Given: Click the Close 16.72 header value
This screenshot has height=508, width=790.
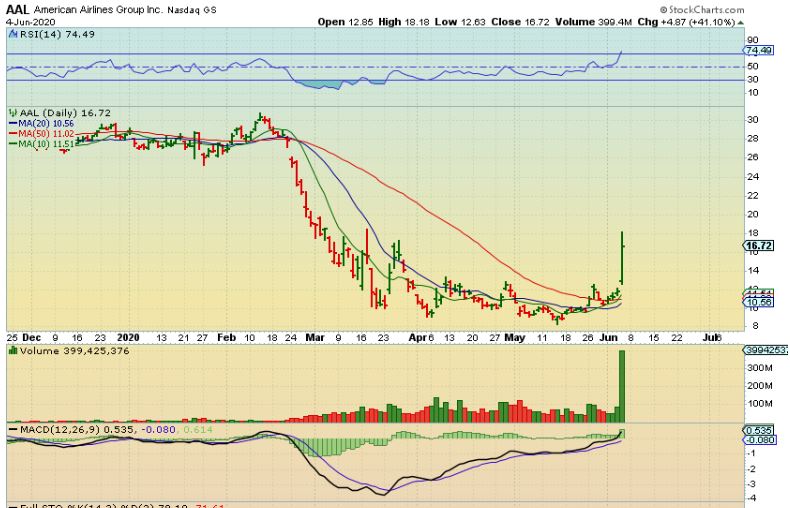Looking at the screenshot, I should [520, 22].
